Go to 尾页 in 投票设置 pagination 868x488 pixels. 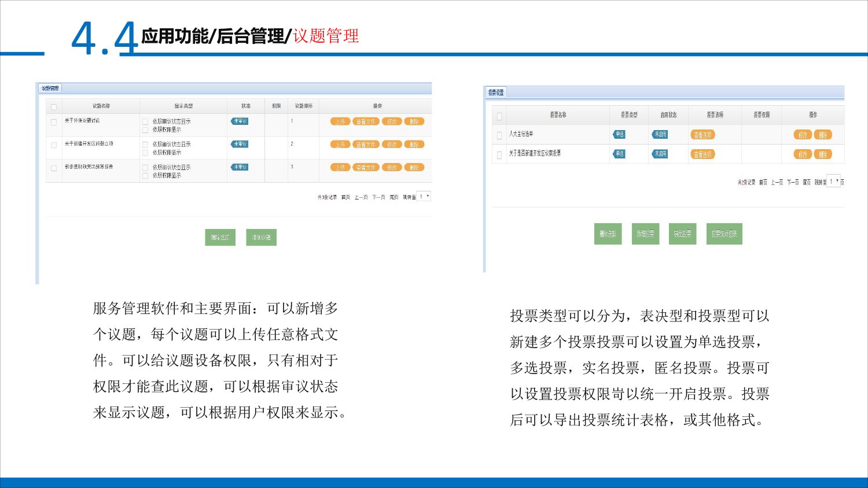(807, 182)
